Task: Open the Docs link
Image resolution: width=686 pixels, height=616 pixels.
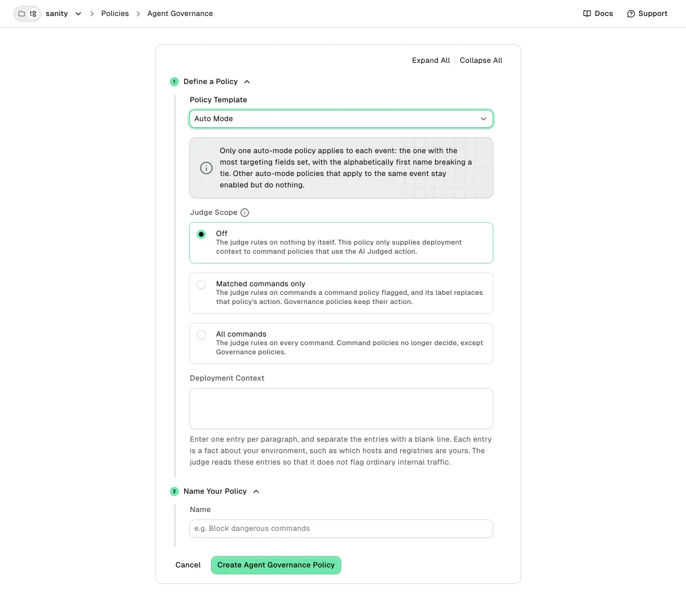Action: coord(598,14)
